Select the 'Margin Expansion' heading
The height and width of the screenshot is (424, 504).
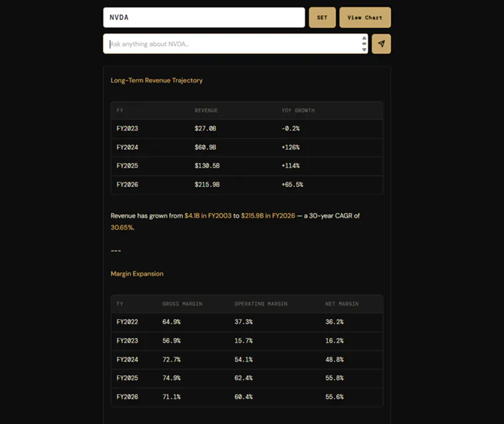click(x=137, y=274)
